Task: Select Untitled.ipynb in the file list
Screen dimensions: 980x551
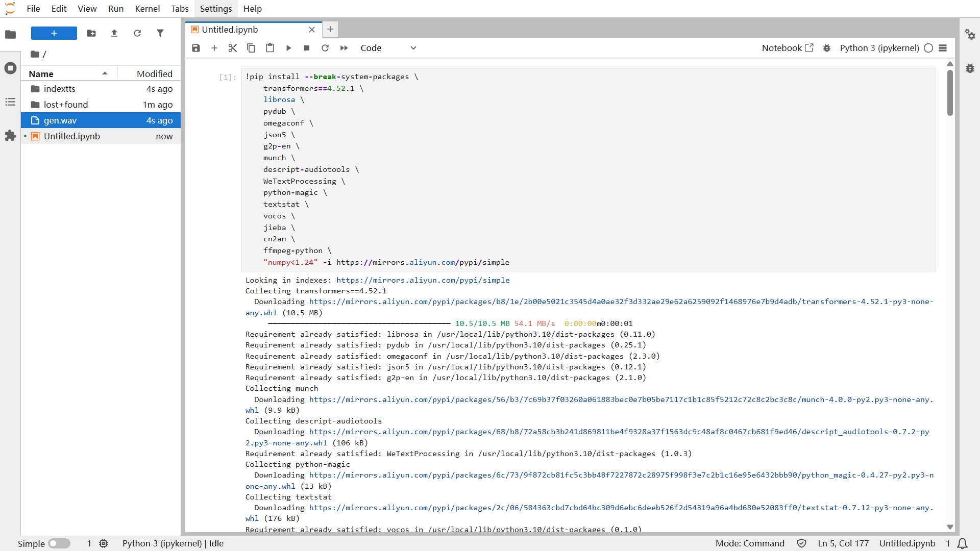Action: pos(101,136)
